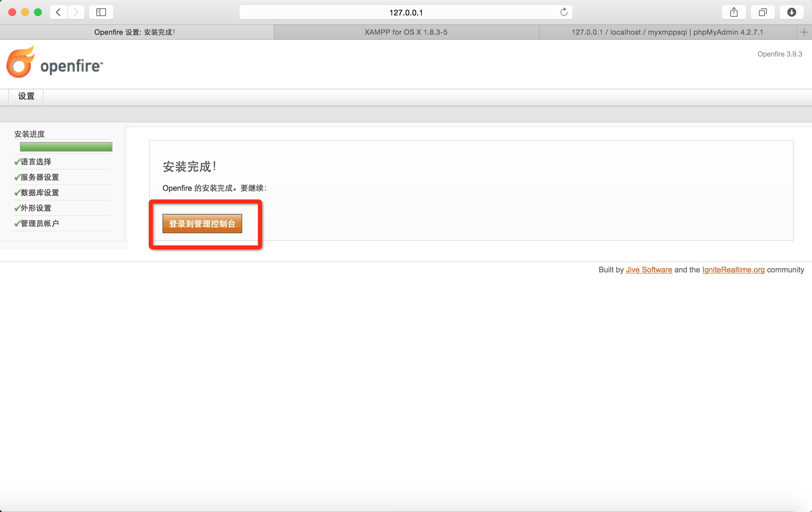Screen dimensions: 812x512
Task: Click 登录到管理控制台 button
Action: pyautogui.click(x=202, y=224)
